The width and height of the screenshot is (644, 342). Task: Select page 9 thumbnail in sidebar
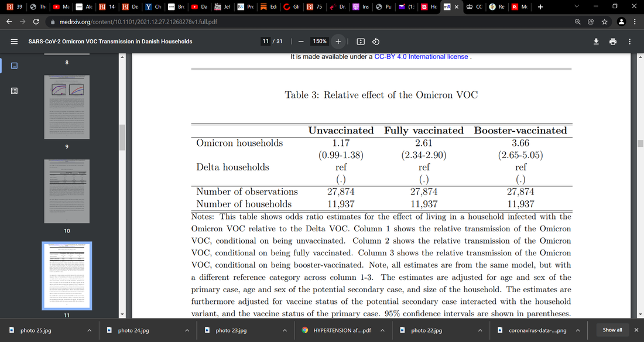coord(67,107)
